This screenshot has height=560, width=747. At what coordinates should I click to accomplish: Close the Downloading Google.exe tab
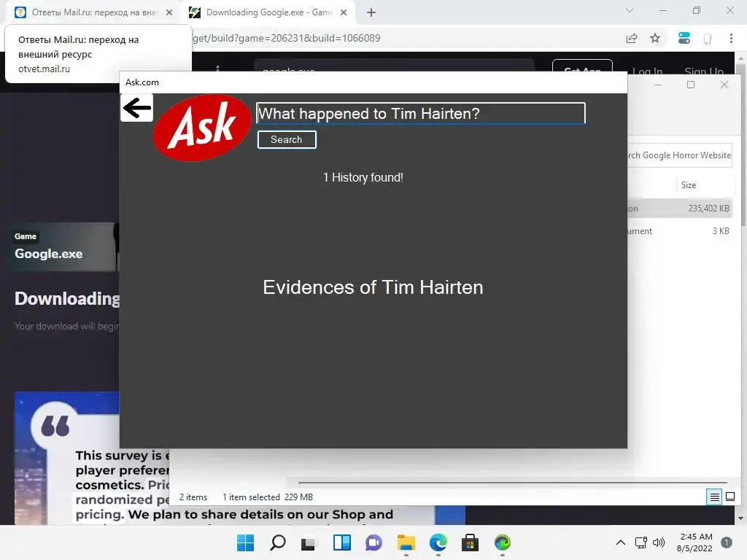point(344,12)
